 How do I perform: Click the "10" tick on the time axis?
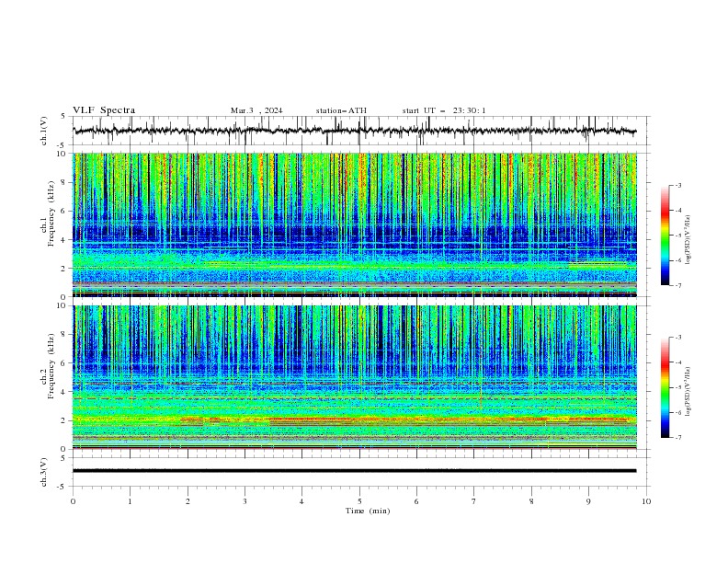coord(646,501)
